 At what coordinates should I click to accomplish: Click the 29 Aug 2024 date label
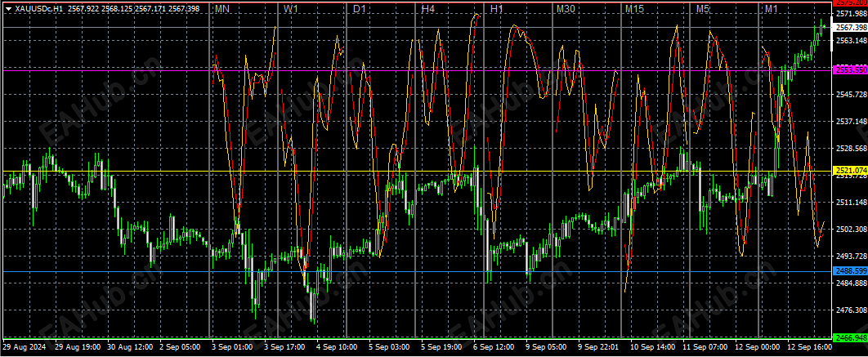pyautogui.click(x=24, y=347)
